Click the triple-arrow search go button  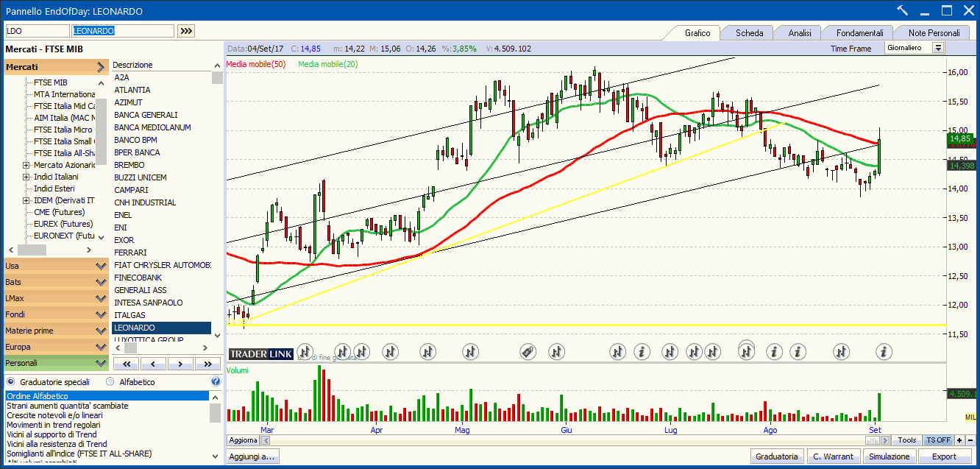(x=187, y=31)
